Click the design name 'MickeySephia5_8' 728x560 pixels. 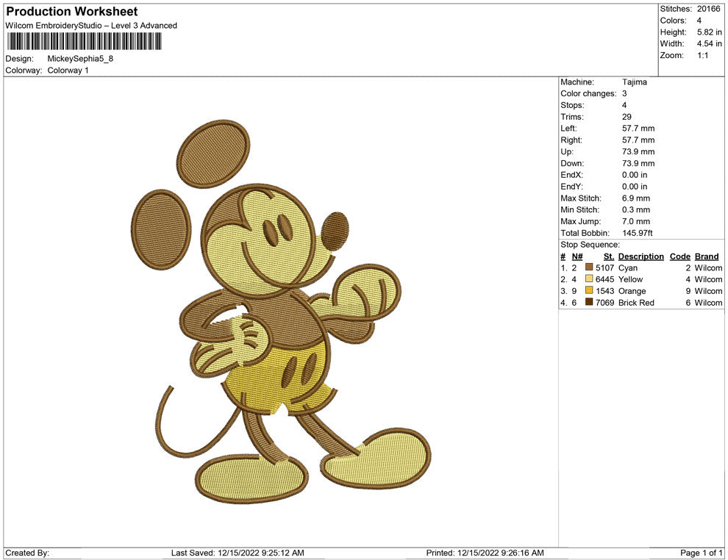click(80, 59)
